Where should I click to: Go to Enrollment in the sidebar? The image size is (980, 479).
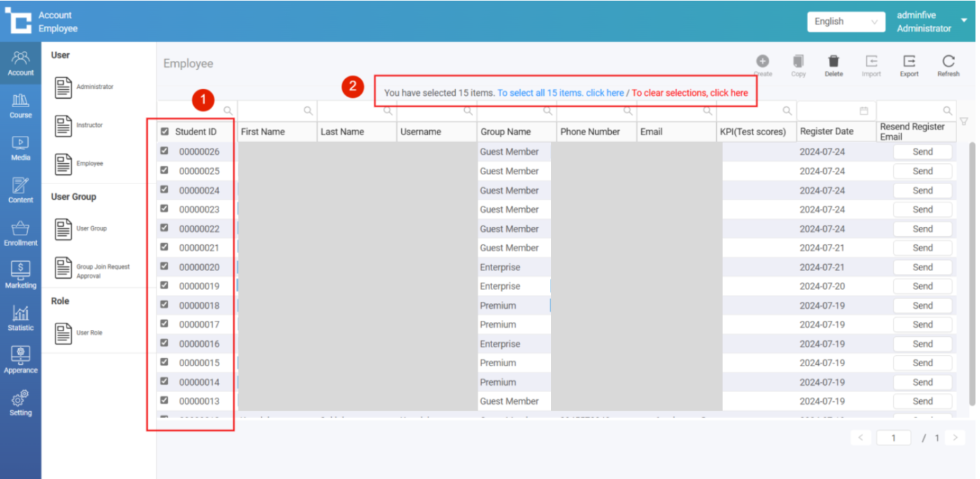20,233
